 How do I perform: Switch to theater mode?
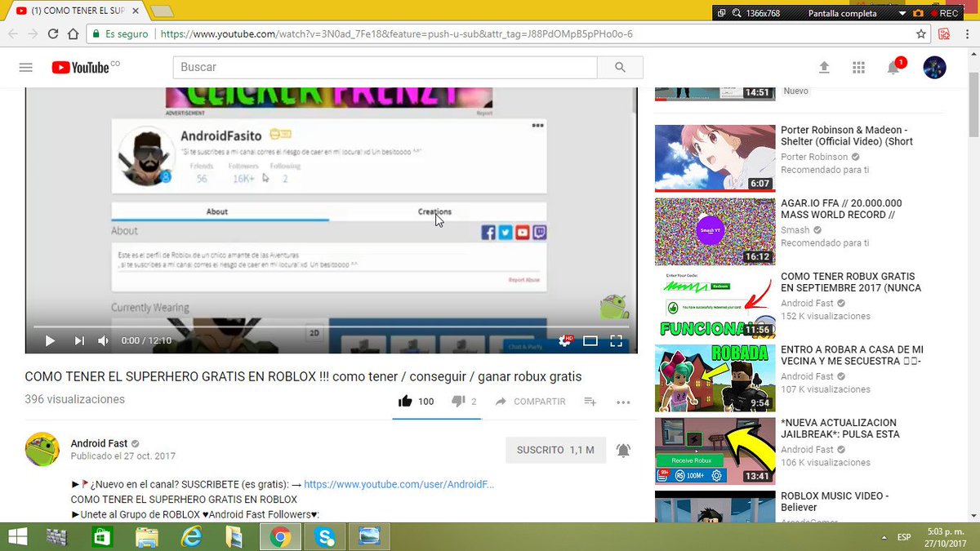click(x=590, y=340)
